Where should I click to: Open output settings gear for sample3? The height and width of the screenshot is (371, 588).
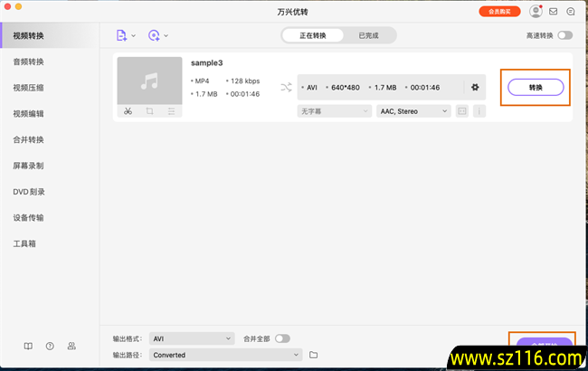coord(475,87)
